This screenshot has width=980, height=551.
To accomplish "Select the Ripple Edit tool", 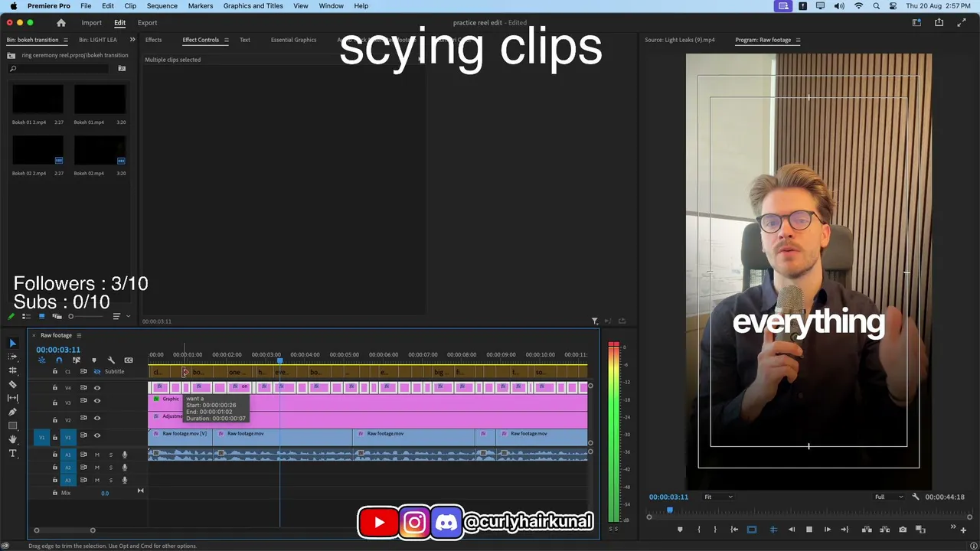I will click(x=12, y=370).
